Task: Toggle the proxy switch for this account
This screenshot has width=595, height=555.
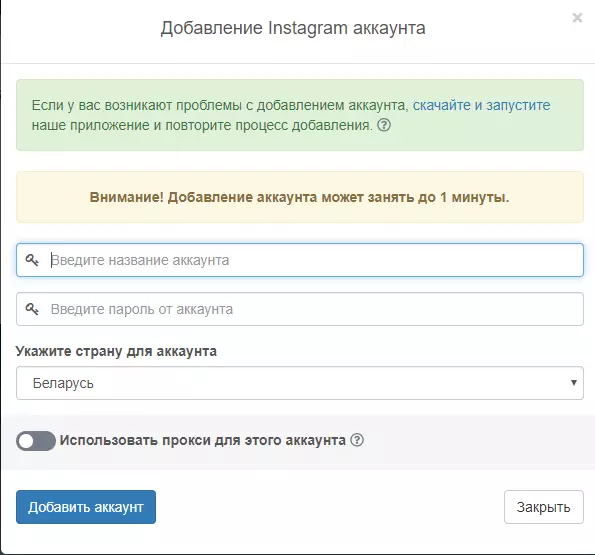Action: [36, 441]
